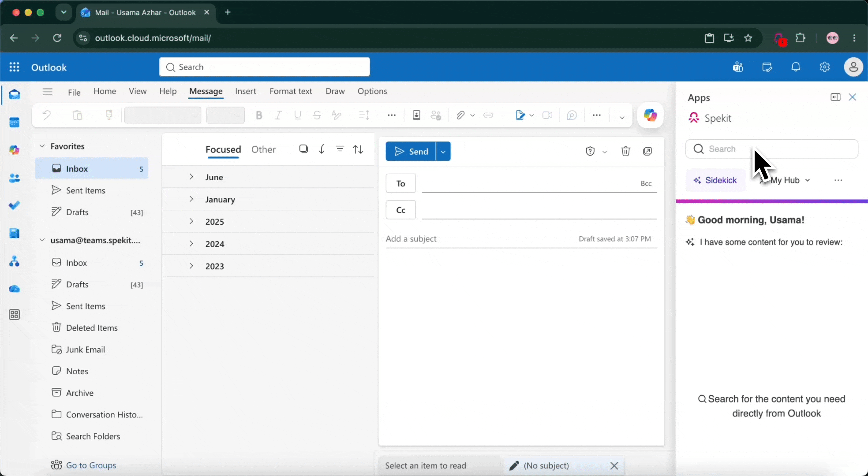Screen dimensions: 868x476
Task: Open the Outlook app launcher grid
Action: tap(14, 67)
